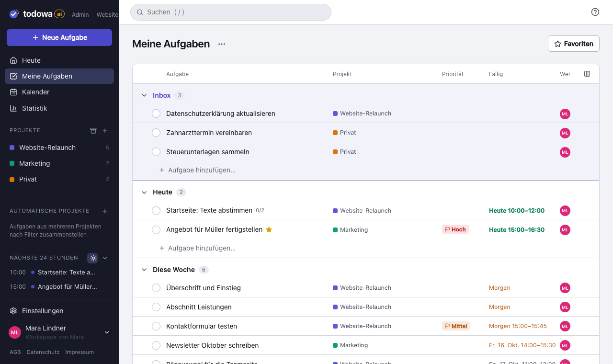Viewport: 613px width, 364px height.
Task: Collapse the Inbox section
Action: (144, 95)
